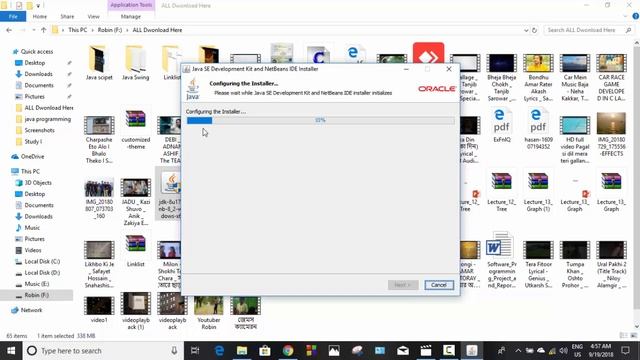This screenshot has width=640, height=360.
Task: Click the Java installer taskbar icon
Action: click(x=472, y=351)
